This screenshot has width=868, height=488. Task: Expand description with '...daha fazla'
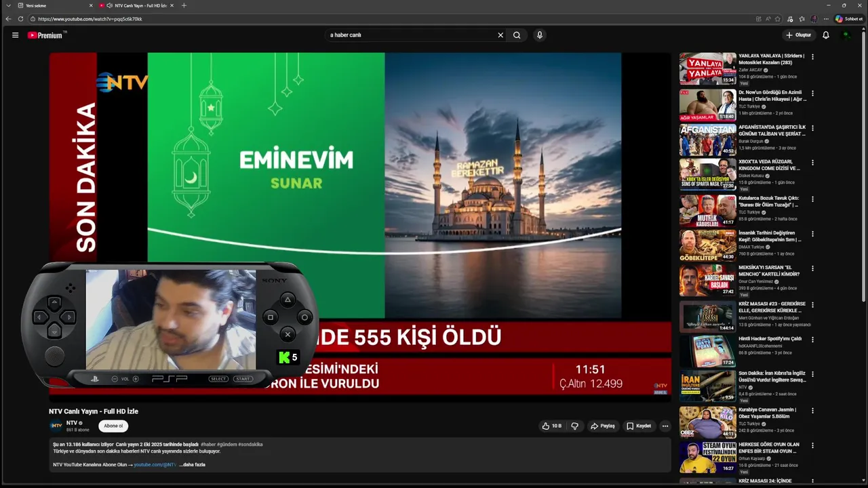click(192, 465)
